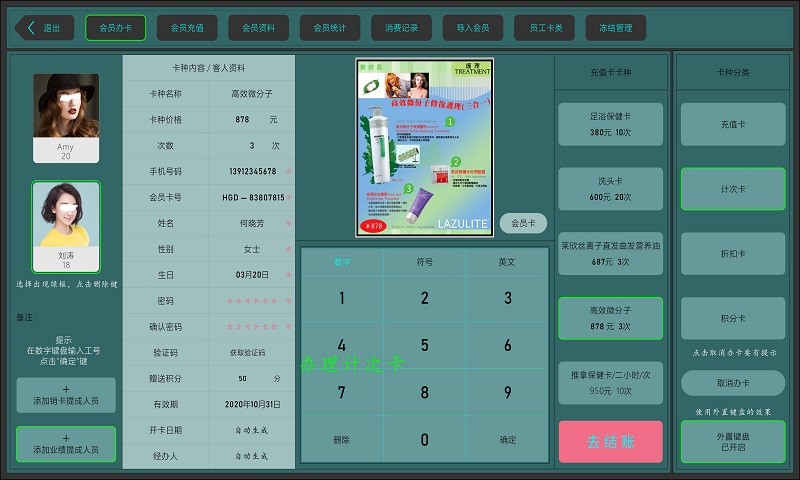The height and width of the screenshot is (480, 800).
Task: Select the Amy staff photo card
Action: (x=66, y=118)
